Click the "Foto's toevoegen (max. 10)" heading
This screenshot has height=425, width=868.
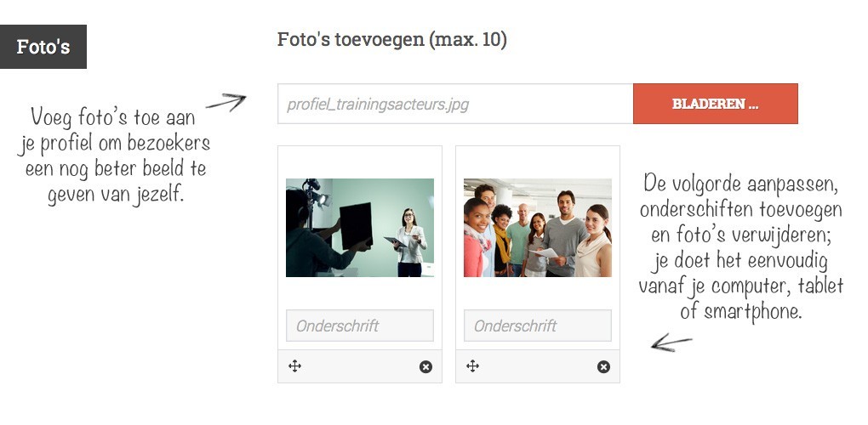[x=392, y=40]
